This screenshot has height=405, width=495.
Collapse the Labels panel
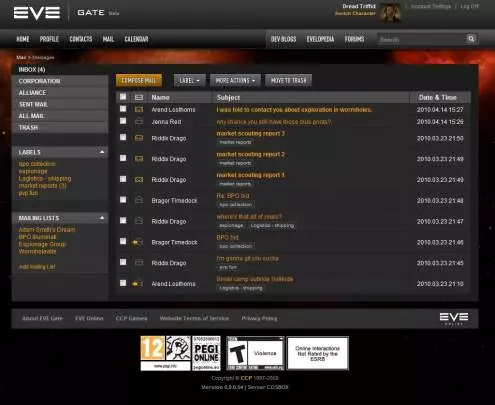click(x=102, y=152)
